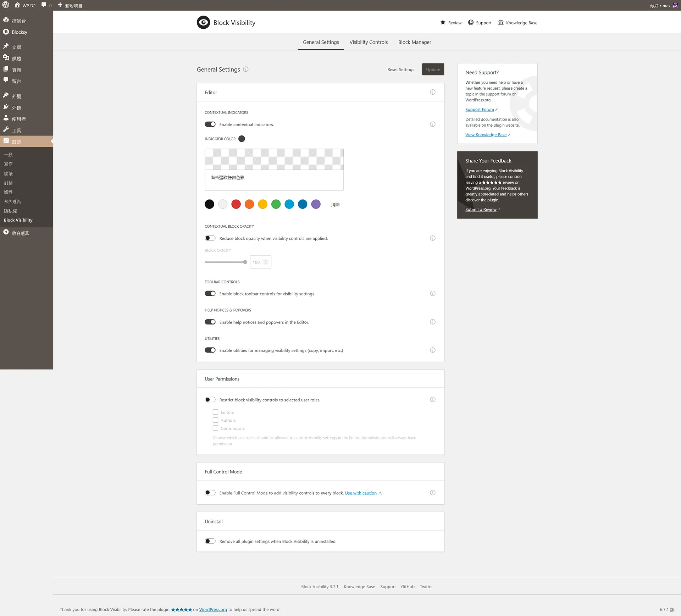Click the block opacity number field
681x616 pixels.
pos(261,262)
